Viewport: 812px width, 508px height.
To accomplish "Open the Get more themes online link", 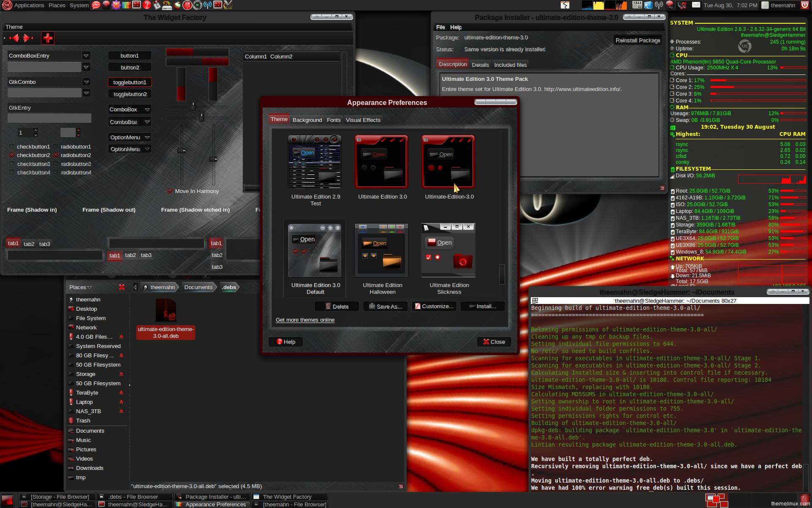I will click(x=305, y=320).
